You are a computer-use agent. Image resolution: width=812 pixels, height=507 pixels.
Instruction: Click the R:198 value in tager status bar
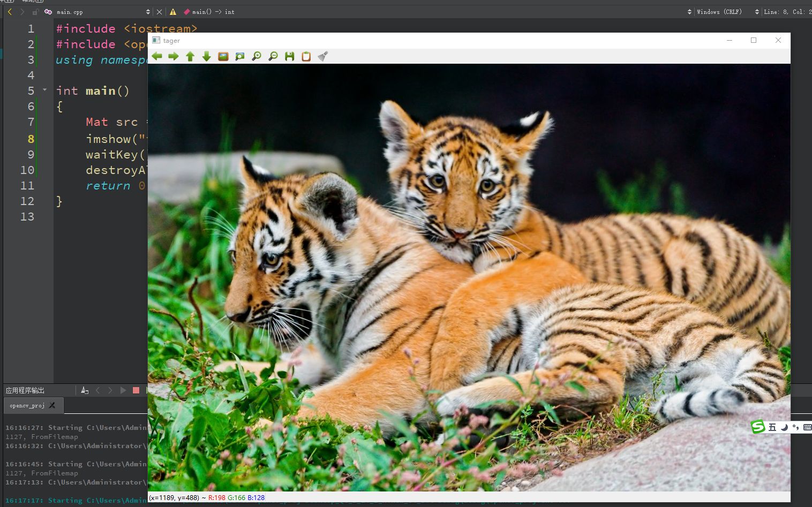click(217, 497)
